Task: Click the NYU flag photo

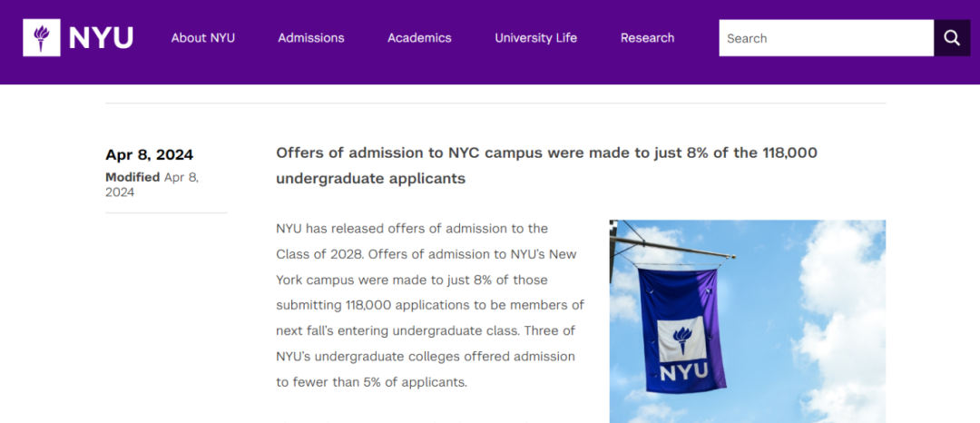Action: pos(748,321)
